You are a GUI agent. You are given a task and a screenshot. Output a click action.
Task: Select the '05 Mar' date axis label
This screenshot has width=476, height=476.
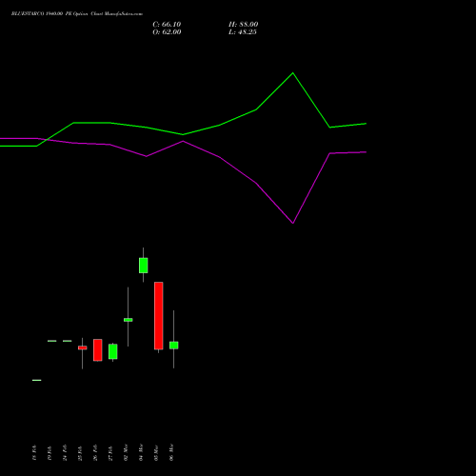(156, 452)
